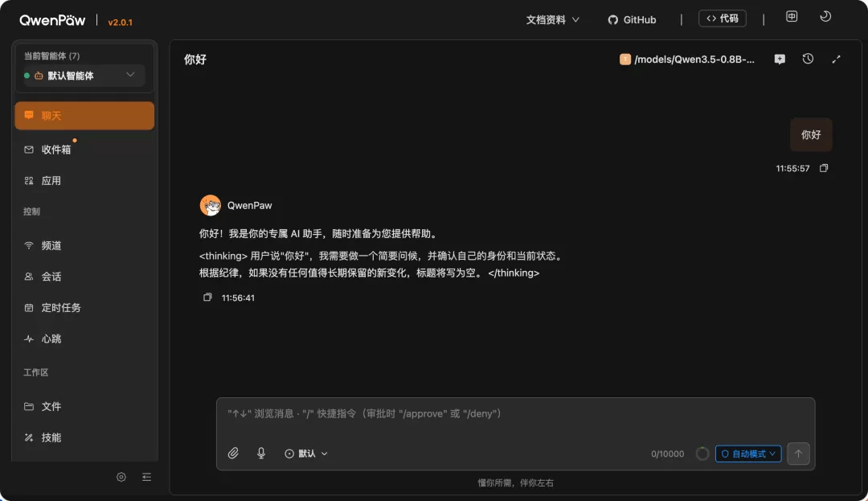Start voice input with the microphone icon
This screenshot has width=868, height=501.
point(261,454)
